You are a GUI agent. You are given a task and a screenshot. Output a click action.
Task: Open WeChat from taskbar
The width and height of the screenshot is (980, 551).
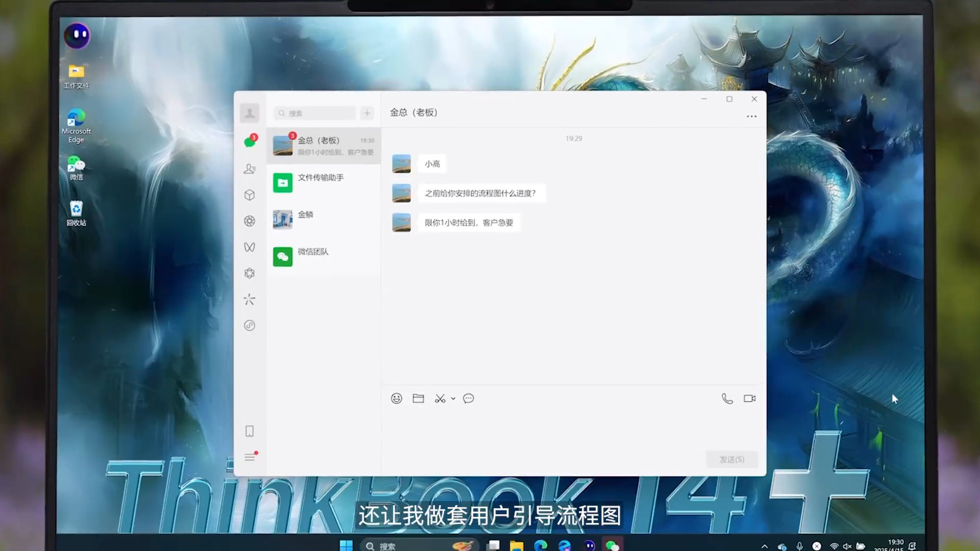[612, 545]
